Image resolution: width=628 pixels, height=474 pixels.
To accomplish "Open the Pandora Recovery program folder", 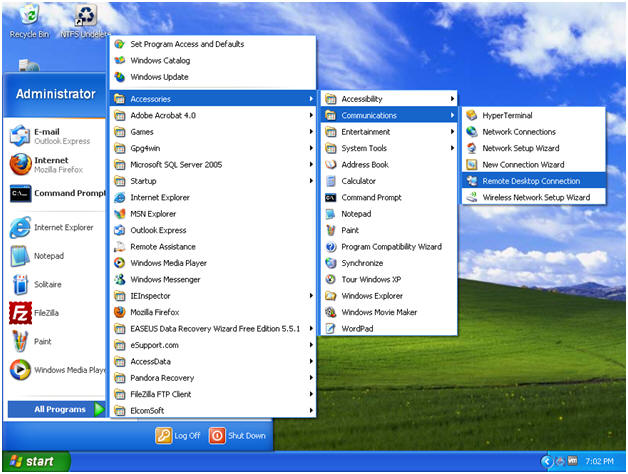I will 213,378.
